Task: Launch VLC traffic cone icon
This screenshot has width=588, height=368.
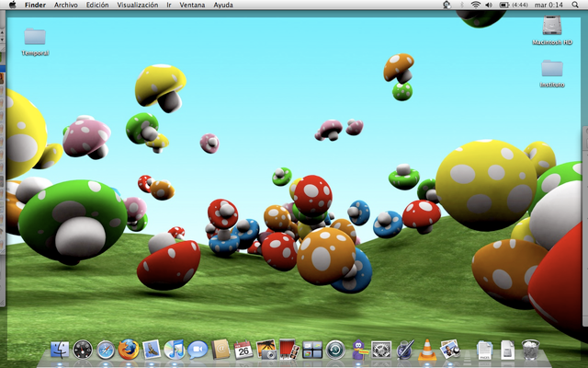Action: [427, 350]
